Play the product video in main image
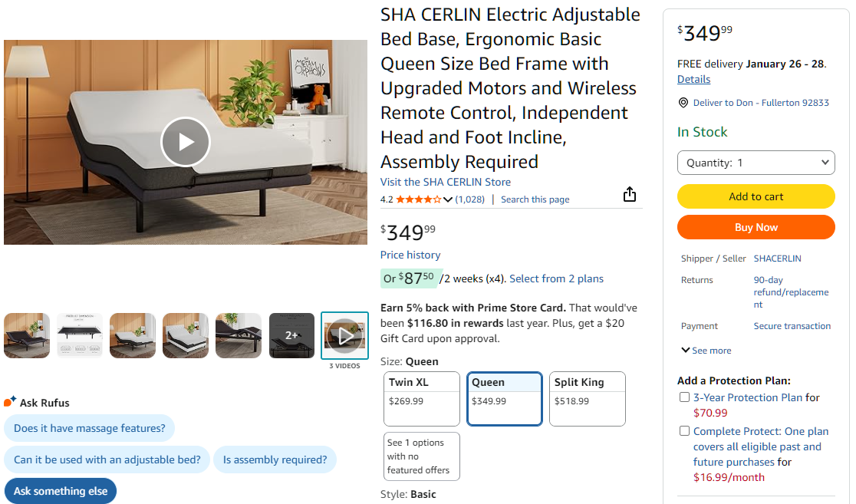 tap(185, 142)
